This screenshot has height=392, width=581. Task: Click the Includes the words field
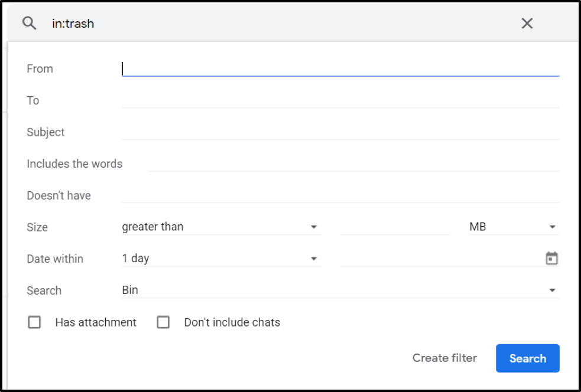pos(353,164)
